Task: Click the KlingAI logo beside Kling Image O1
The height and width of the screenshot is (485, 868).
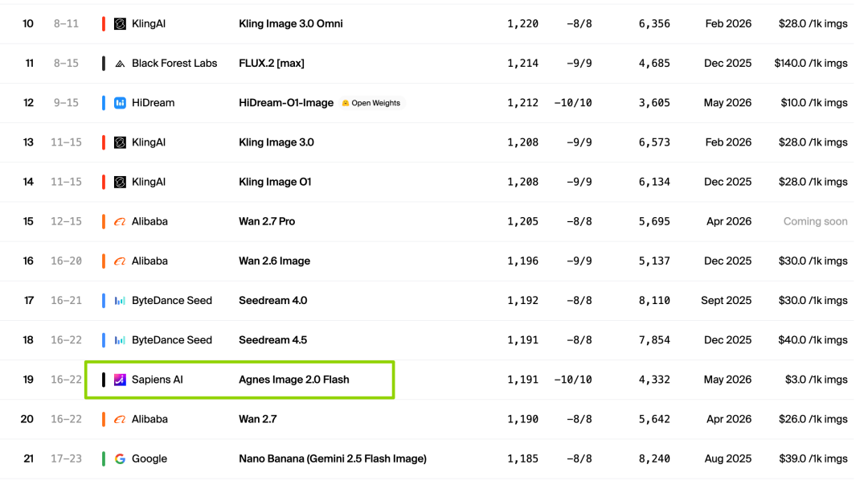Action: click(x=120, y=182)
